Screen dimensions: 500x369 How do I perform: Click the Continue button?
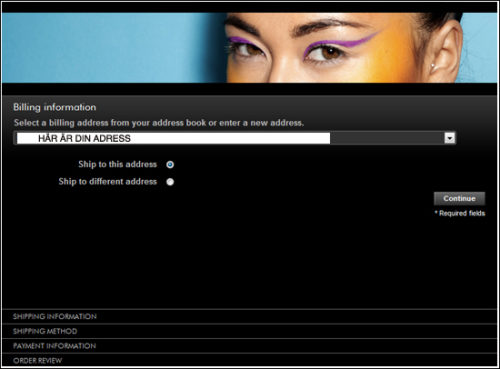click(x=459, y=198)
